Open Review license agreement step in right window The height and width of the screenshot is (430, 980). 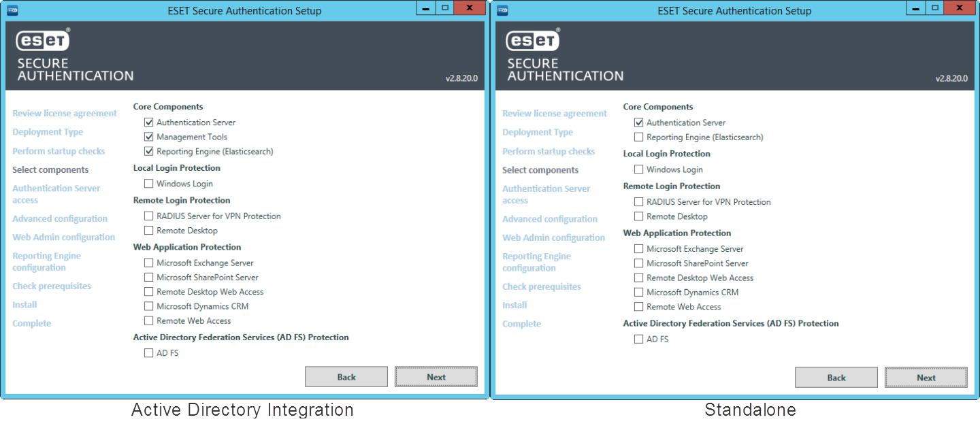[555, 114]
